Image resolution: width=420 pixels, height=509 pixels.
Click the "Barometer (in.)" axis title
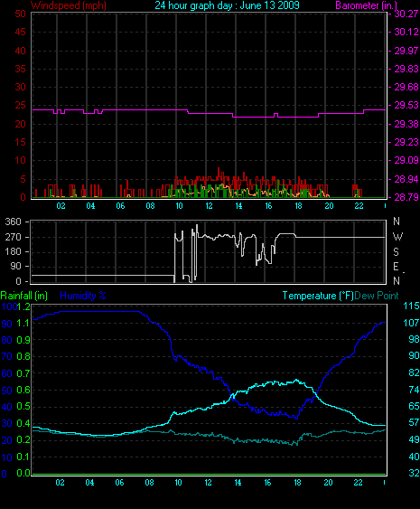pos(366,5)
